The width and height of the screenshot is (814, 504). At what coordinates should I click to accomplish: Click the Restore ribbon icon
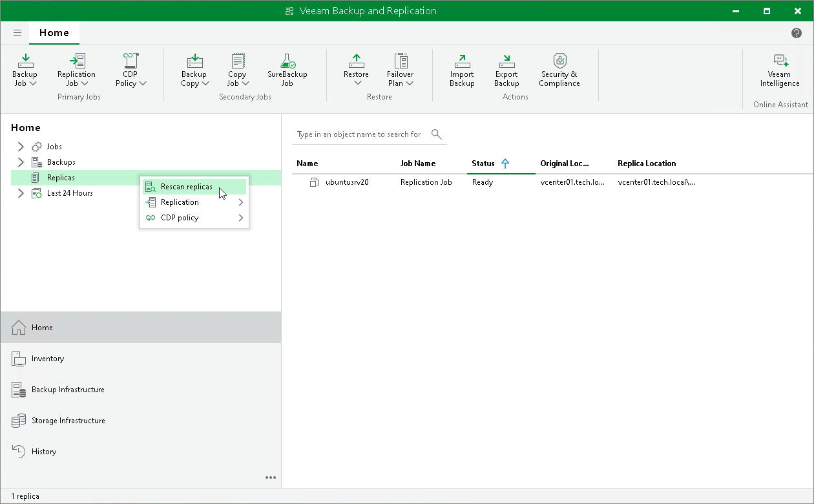(357, 61)
